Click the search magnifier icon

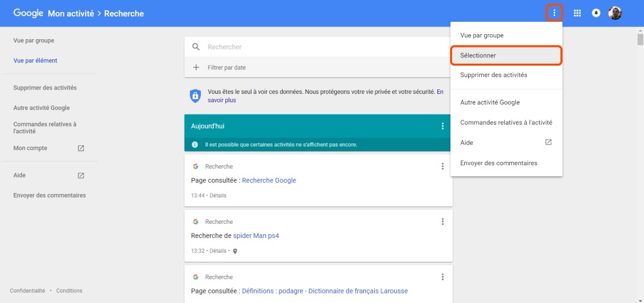[x=196, y=47]
